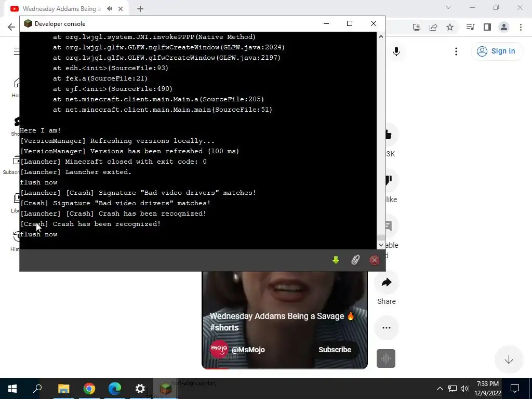Open the MsMojo channel avatar

(219, 349)
